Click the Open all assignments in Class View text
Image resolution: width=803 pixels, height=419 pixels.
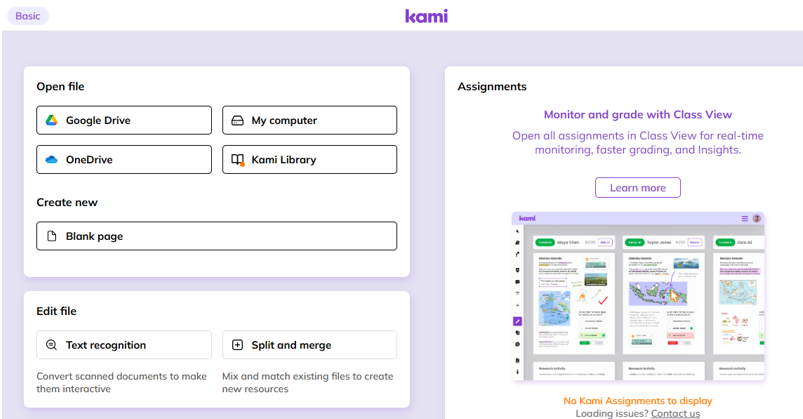(x=638, y=143)
